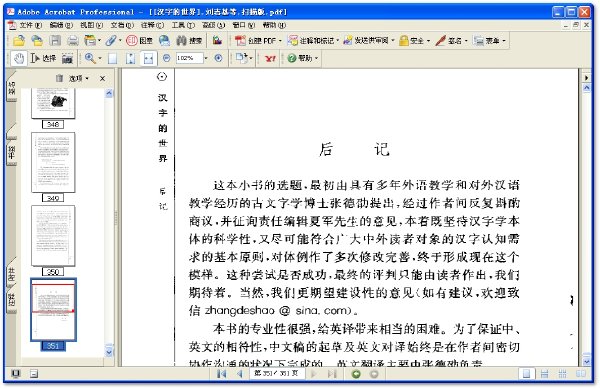Select the Hand tool
The height and width of the screenshot is (389, 600).
click(x=18, y=58)
